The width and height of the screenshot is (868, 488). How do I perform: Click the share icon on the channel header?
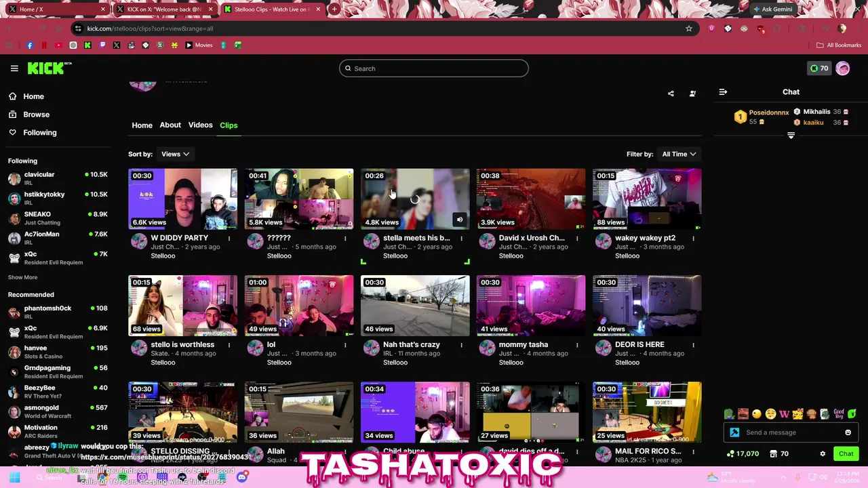click(x=671, y=94)
